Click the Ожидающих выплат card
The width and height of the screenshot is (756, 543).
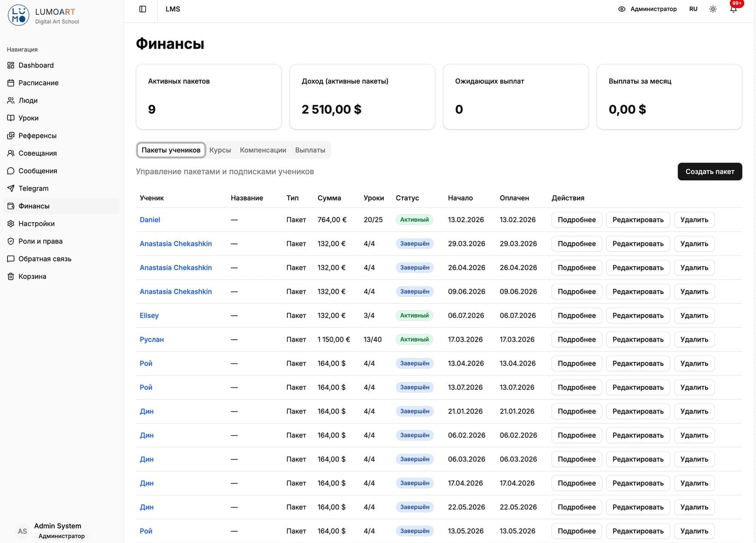point(515,97)
